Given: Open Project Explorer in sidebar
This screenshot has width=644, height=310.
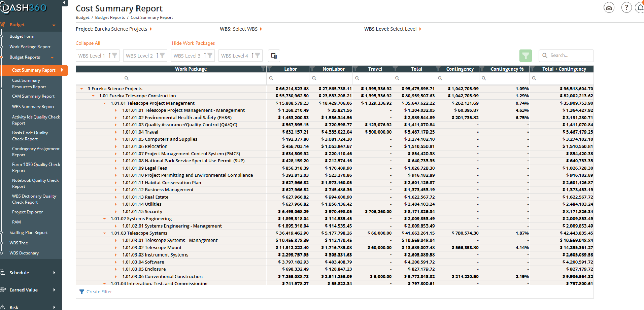Looking at the screenshot, I should (27, 212).
